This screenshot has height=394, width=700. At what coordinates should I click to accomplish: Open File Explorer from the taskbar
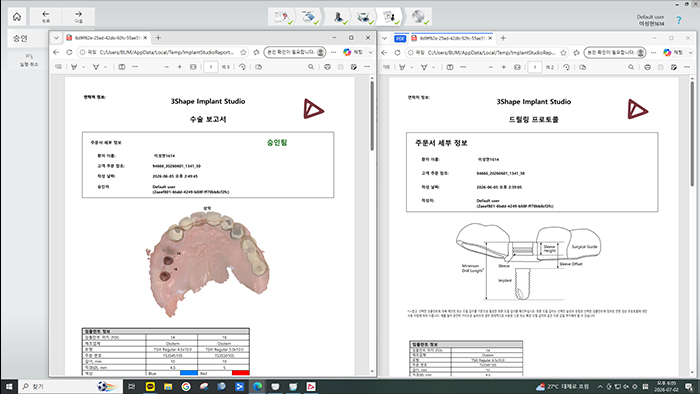168,386
